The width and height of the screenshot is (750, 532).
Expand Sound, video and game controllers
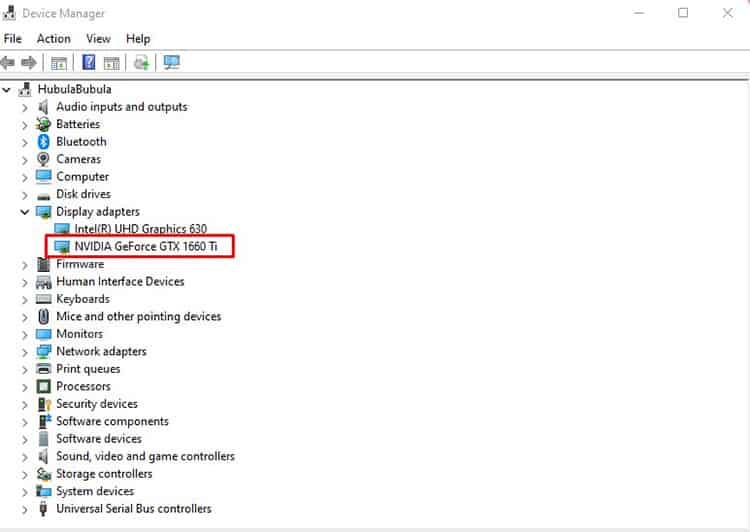coord(25,456)
